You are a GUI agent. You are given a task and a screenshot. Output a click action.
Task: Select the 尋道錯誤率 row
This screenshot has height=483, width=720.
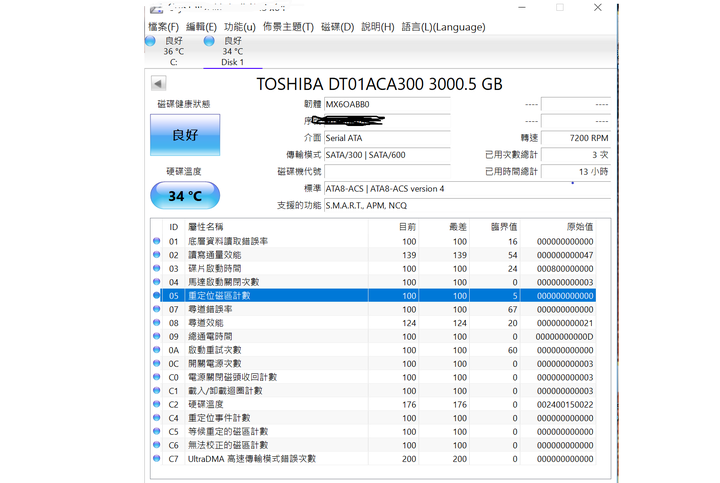click(374, 309)
